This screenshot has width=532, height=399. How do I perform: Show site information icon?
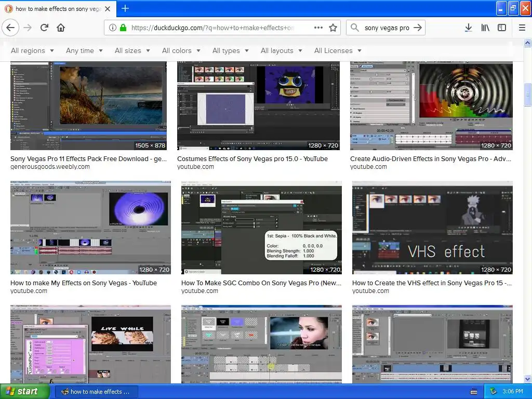pyautogui.click(x=113, y=28)
